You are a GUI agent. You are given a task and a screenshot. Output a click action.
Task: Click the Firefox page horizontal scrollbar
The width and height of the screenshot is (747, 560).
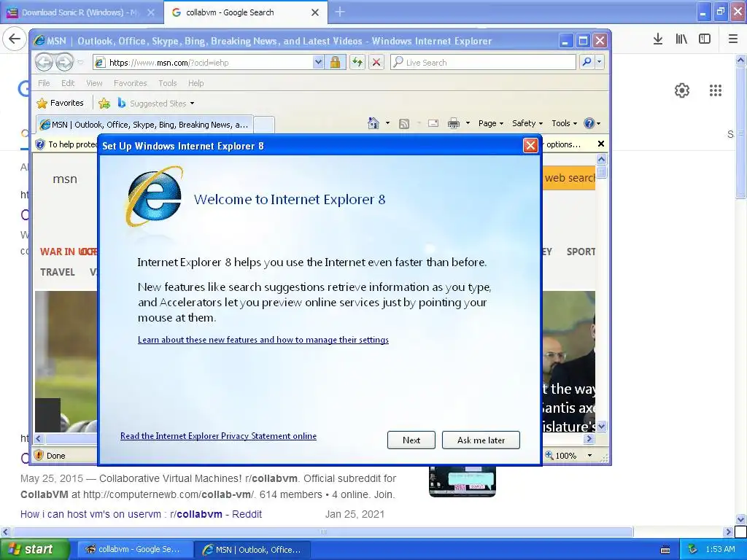point(323,532)
